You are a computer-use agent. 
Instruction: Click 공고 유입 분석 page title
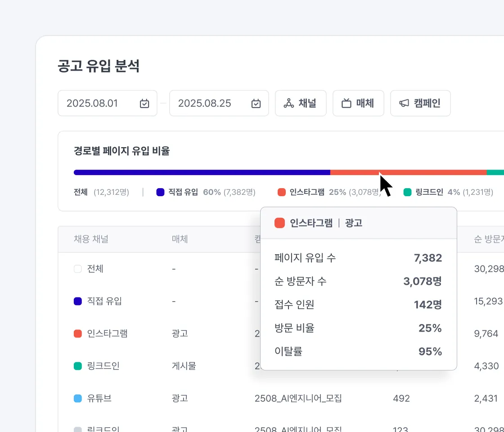coord(99,66)
